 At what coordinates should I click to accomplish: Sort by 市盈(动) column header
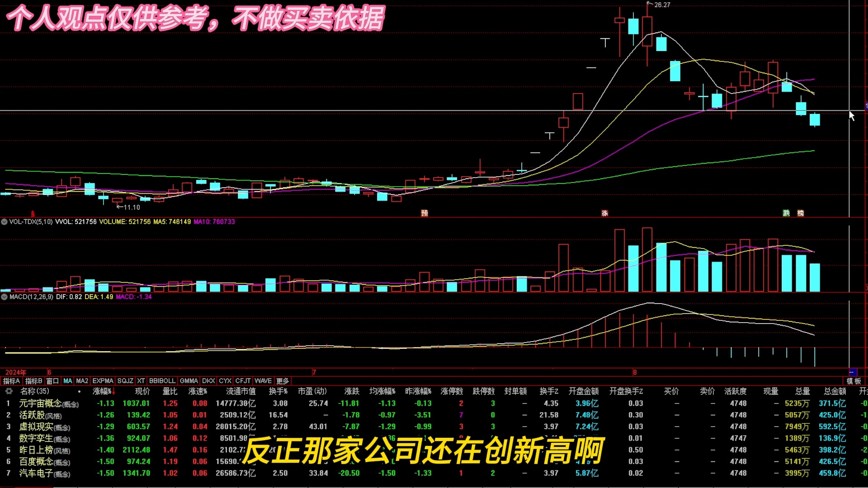[x=312, y=391]
